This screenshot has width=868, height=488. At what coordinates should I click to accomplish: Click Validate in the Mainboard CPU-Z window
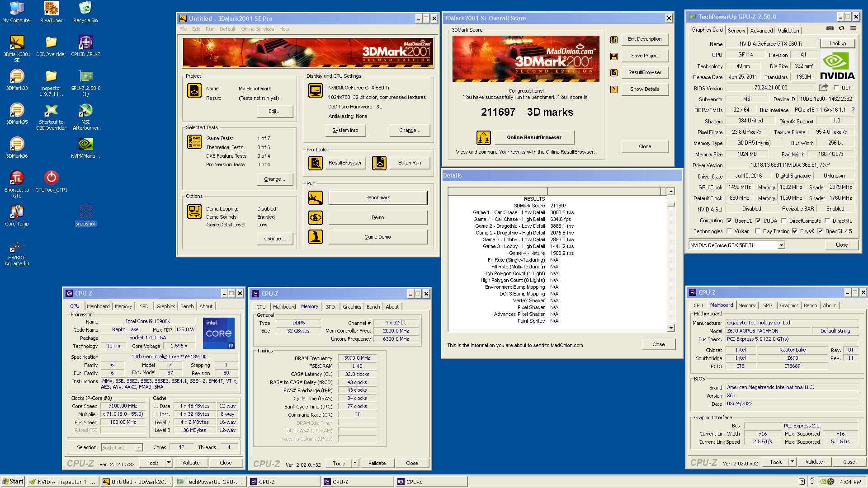pyautogui.click(x=814, y=462)
